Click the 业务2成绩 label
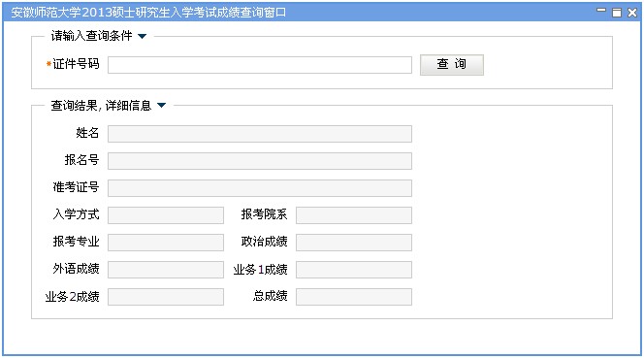The width and height of the screenshot is (644, 359). click(x=73, y=297)
